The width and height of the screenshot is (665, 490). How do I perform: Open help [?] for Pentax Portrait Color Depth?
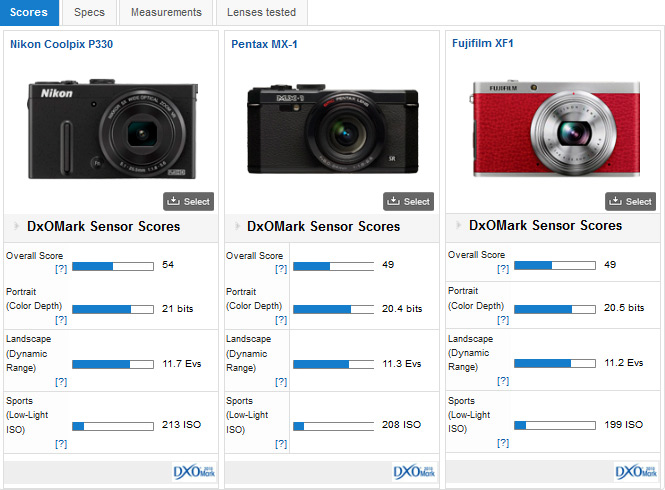coord(281,320)
